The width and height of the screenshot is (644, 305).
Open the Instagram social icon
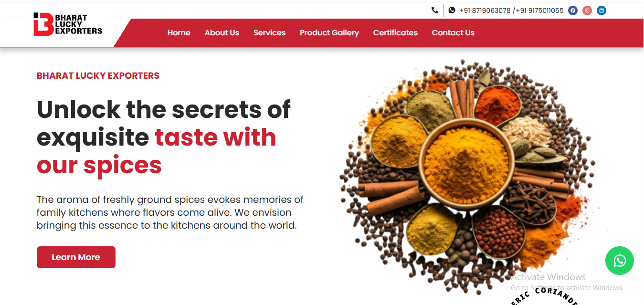click(587, 11)
